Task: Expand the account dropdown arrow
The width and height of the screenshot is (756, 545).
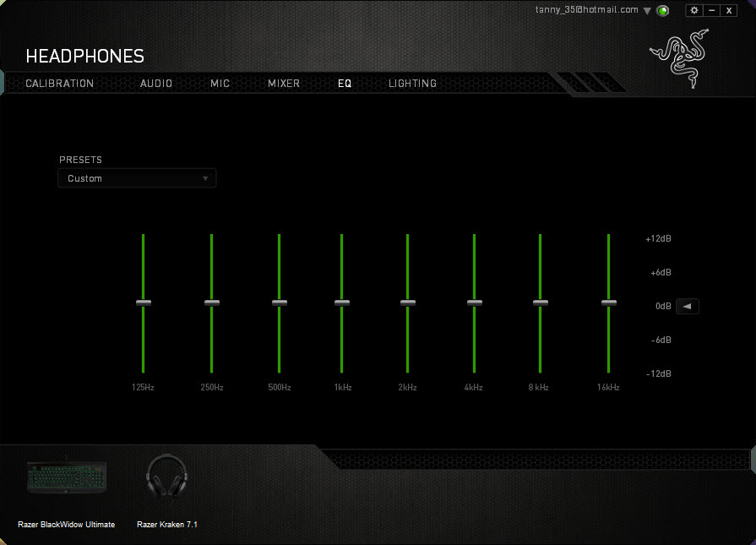Action: click(x=647, y=11)
